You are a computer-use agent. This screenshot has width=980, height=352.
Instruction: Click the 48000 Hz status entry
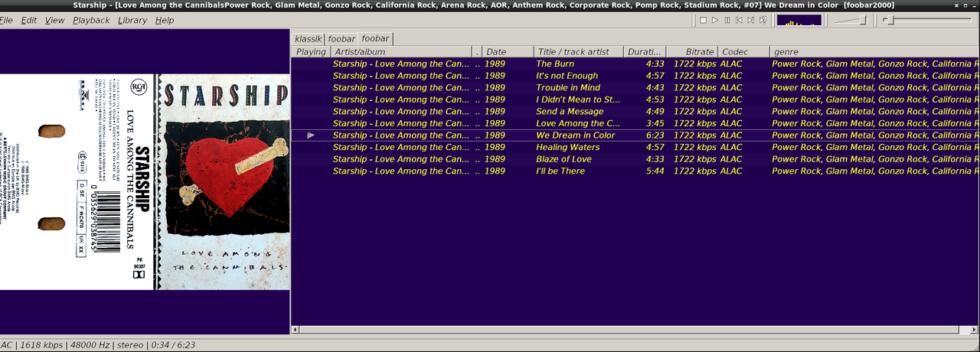90,345
